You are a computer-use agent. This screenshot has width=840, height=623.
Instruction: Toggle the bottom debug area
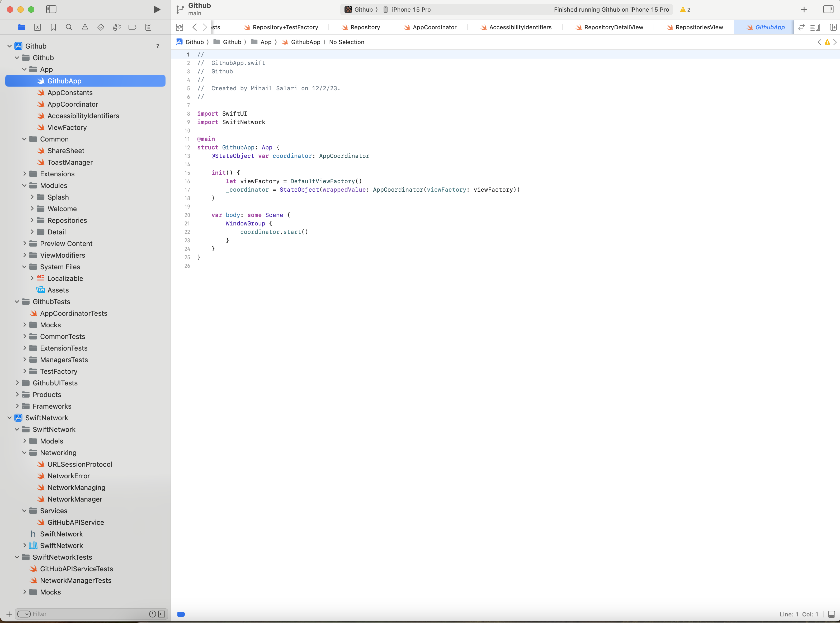pyautogui.click(x=831, y=614)
